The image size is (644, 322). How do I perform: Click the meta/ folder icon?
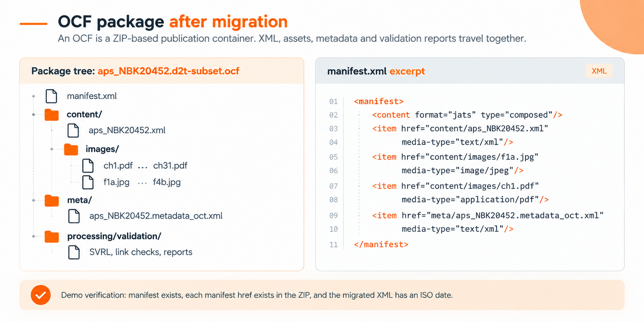coord(52,200)
